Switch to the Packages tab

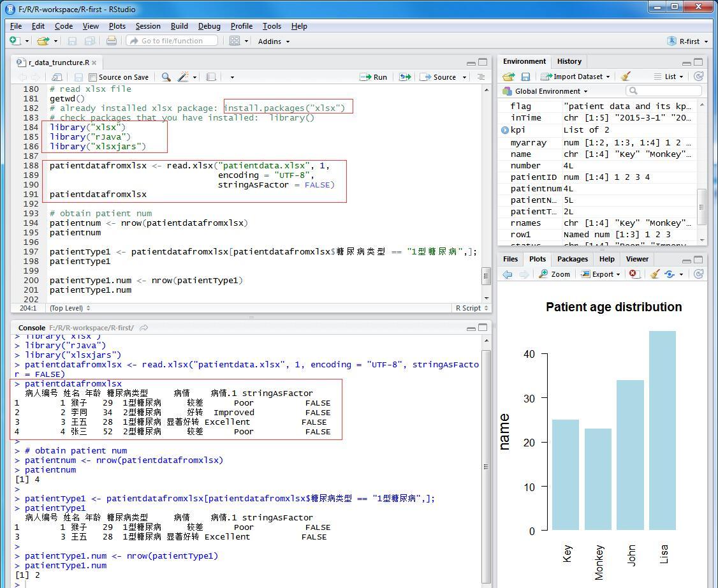point(572,259)
